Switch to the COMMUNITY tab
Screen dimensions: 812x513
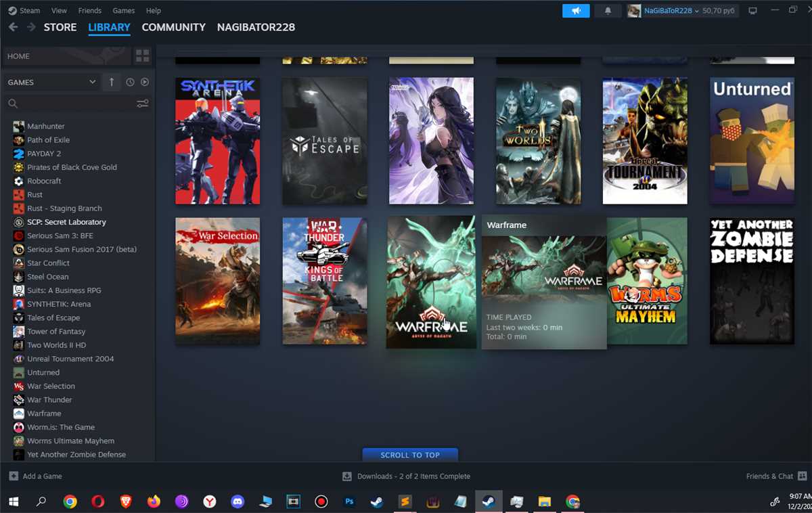pyautogui.click(x=173, y=27)
